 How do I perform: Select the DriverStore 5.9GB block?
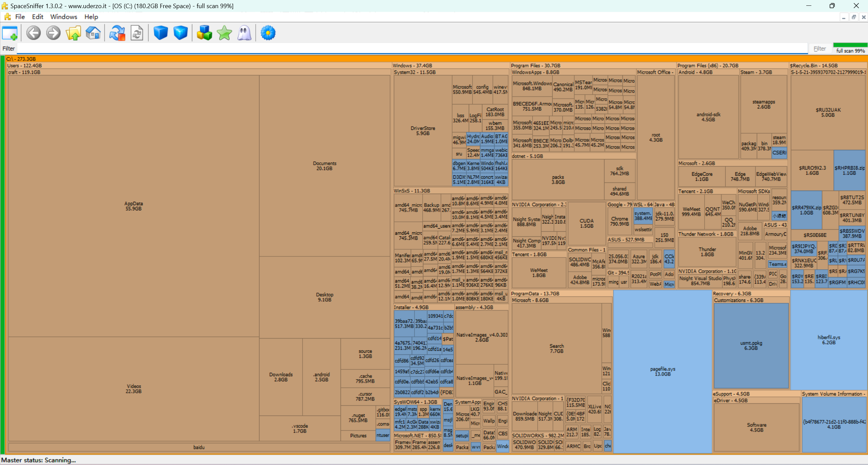point(423,131)
